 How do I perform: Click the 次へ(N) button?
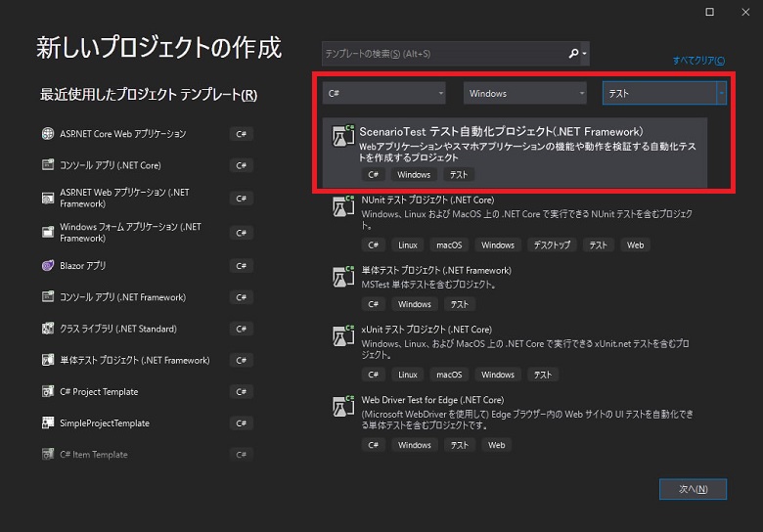point(693,489)
